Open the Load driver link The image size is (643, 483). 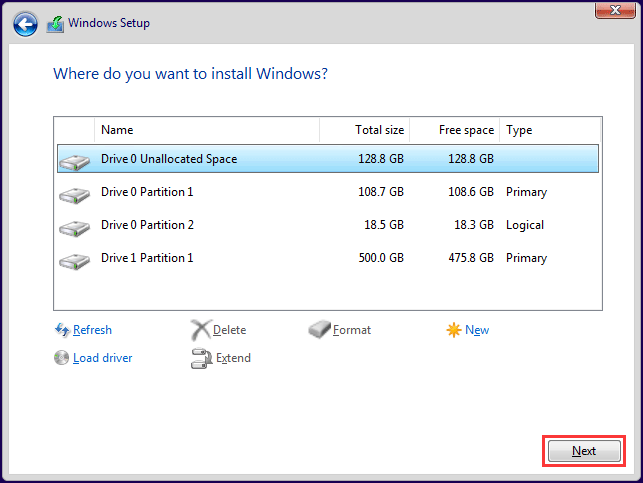(102, 358)
